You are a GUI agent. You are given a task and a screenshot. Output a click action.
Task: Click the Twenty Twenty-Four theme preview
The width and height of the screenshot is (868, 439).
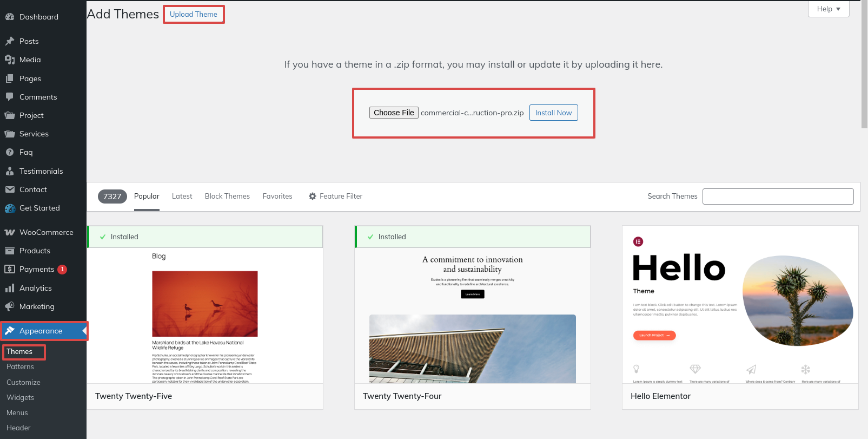pos(473,316)
